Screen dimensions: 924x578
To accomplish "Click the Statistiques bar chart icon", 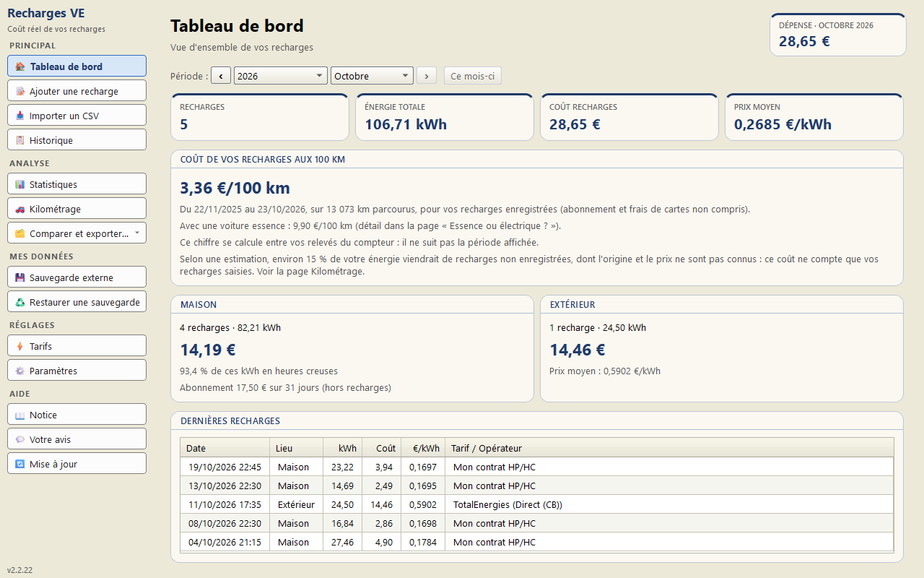I will tap(20, 184).
